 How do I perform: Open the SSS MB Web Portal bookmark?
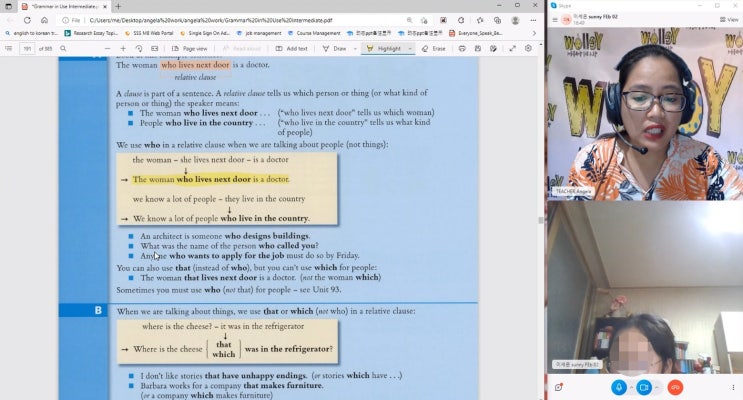[149, 33]
